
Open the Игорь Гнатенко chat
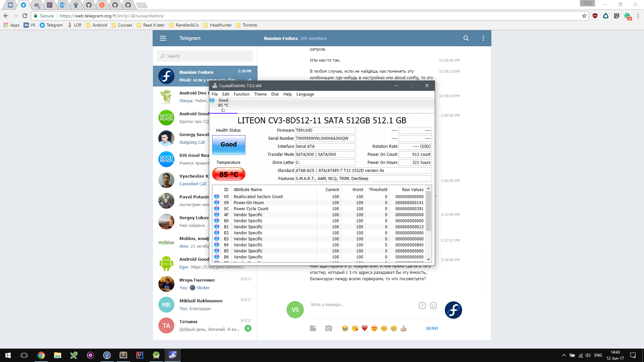(x=205, y=284)
